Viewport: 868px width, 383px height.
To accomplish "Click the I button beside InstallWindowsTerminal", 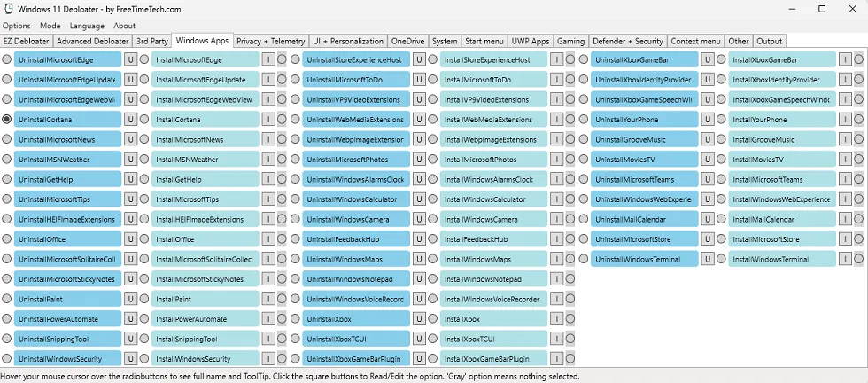I will tap(845, 260).
